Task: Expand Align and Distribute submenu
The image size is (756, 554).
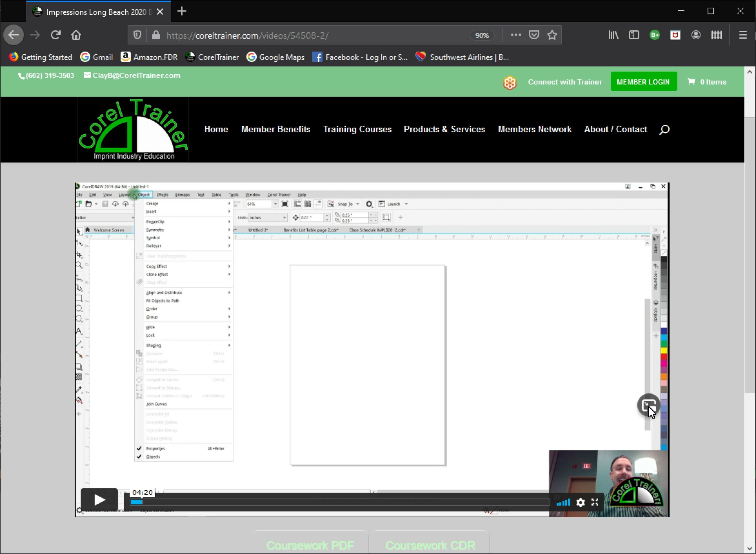Action: (x=184, y=292)
